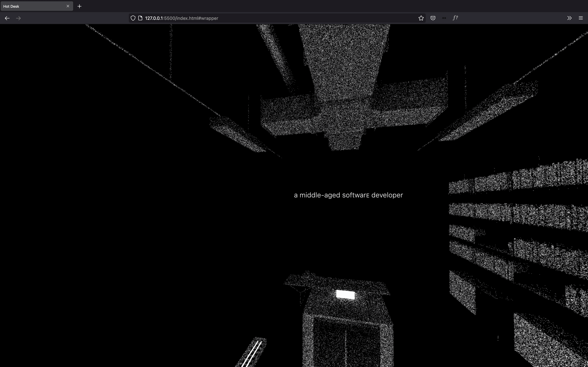Click the forward navigation arrow

[18, 18]
